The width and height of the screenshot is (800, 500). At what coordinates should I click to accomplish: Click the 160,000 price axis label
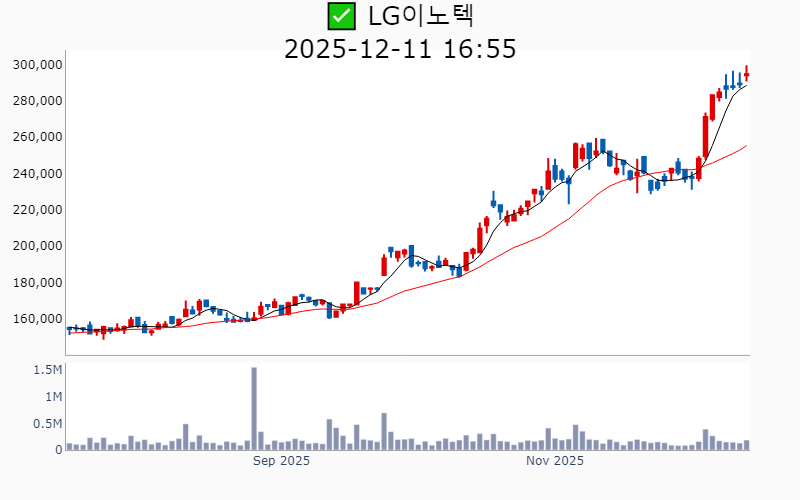pos(38,319)
